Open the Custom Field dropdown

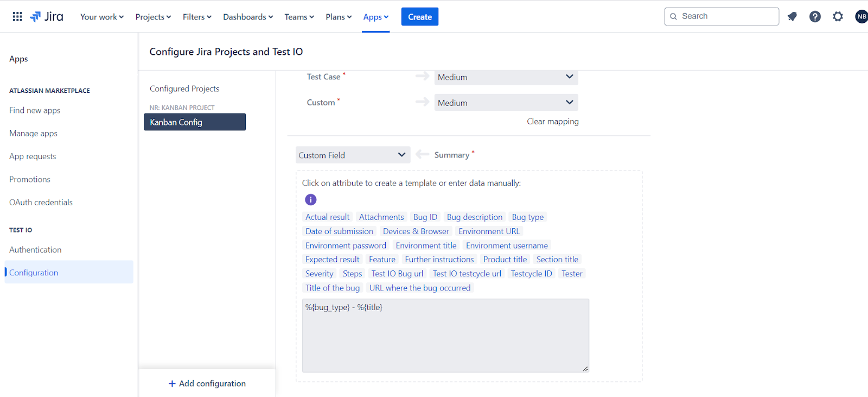353,155
